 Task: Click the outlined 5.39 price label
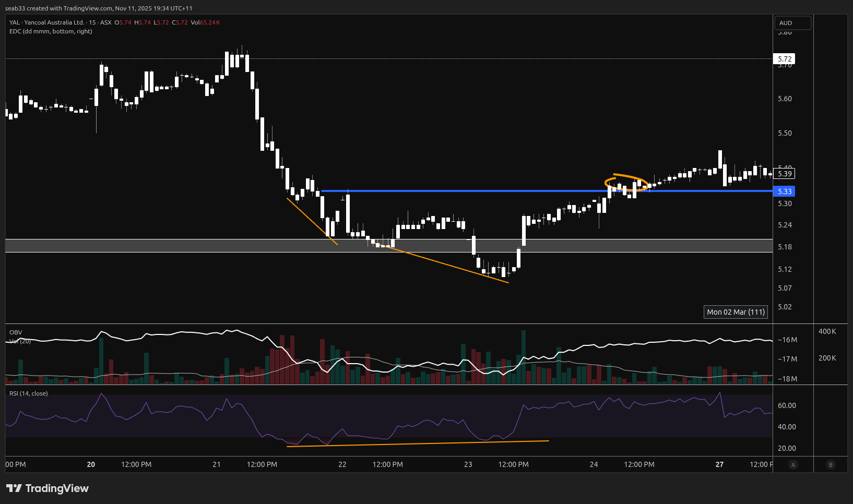tap(784, 174)
